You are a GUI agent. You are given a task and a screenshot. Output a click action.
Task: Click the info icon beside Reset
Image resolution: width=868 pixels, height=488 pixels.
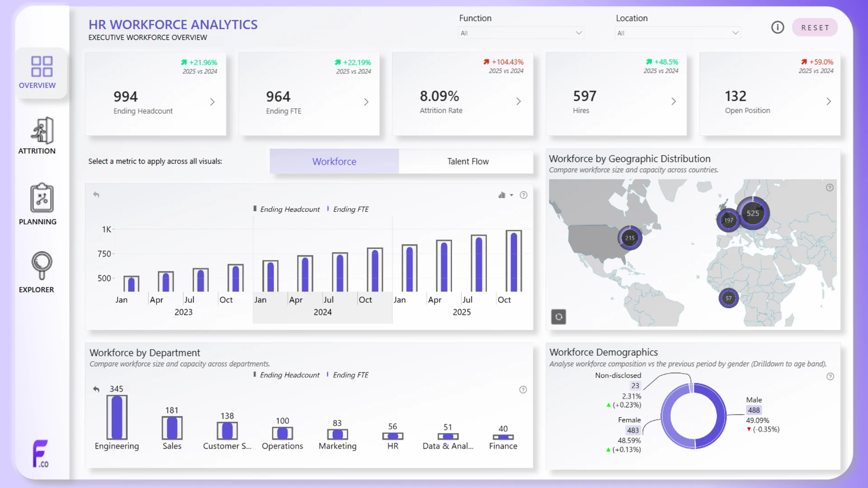(x=777, y=28)
